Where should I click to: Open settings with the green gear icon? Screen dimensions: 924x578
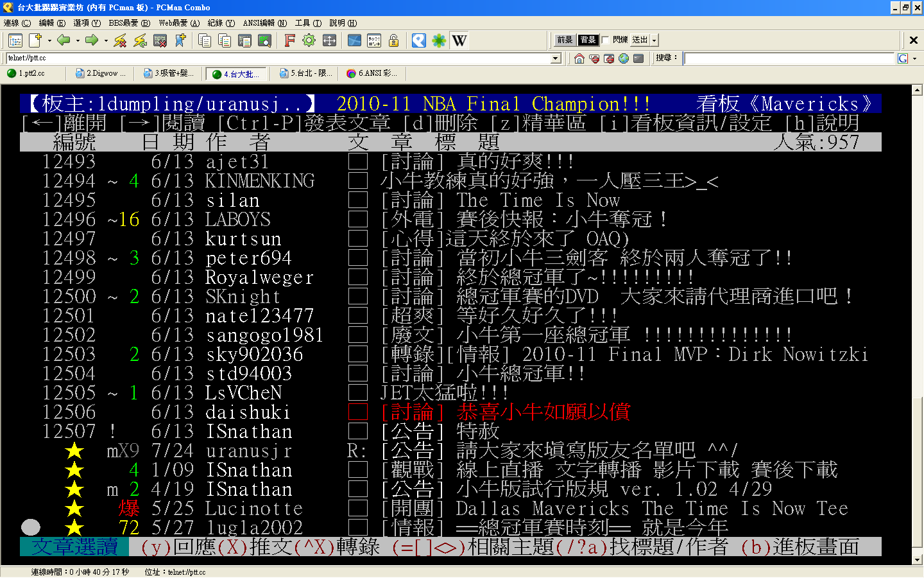point(309,40)
